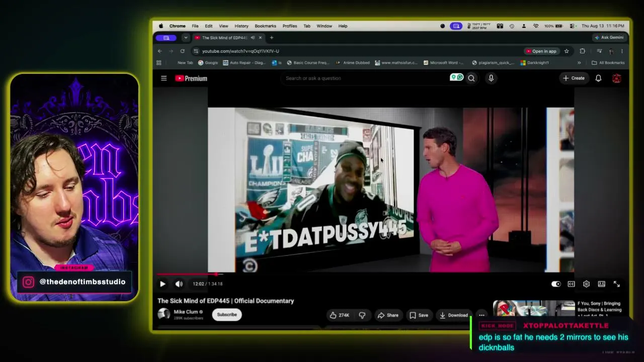Play the video
The image size is (644, 362).
(163, 284)
